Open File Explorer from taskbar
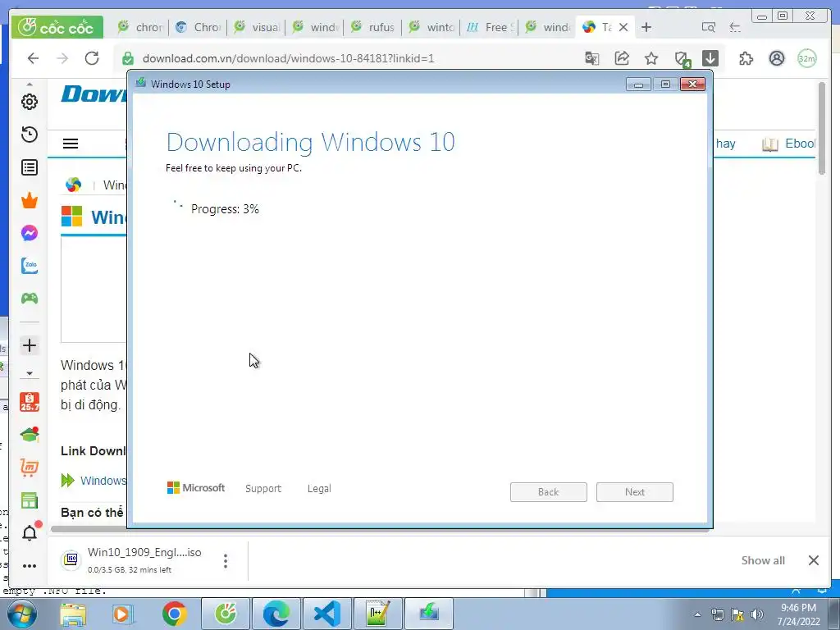The image size is (840, 630). point(72,614)
